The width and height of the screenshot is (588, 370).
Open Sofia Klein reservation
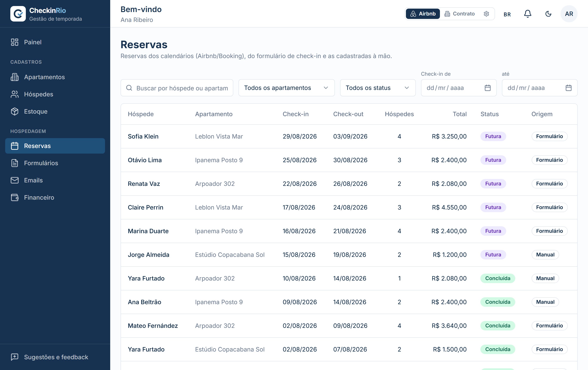coord(349,136)
